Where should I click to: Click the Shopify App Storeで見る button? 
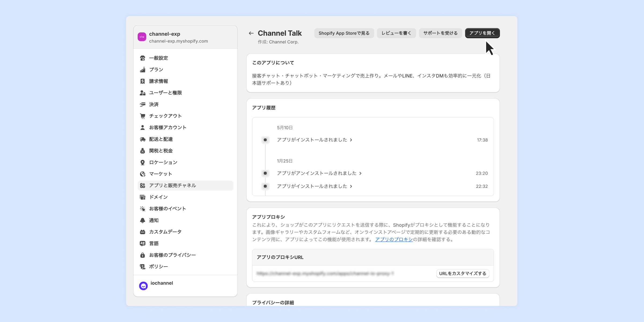344,33
